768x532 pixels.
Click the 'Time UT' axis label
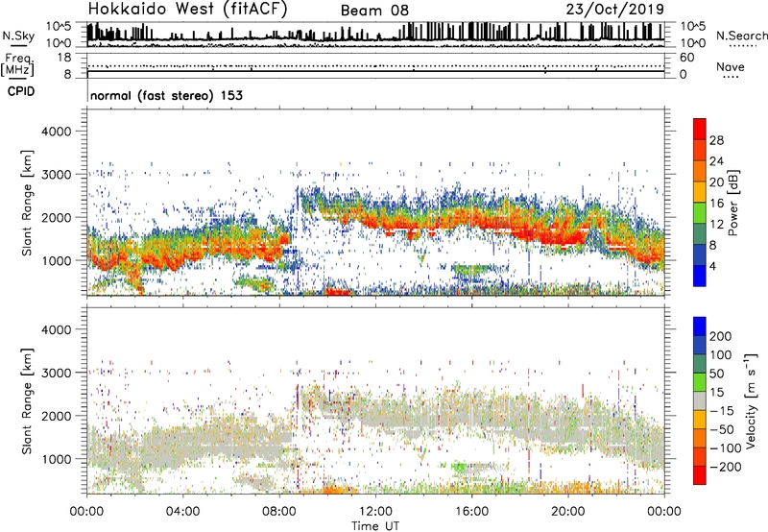(375, 525)
